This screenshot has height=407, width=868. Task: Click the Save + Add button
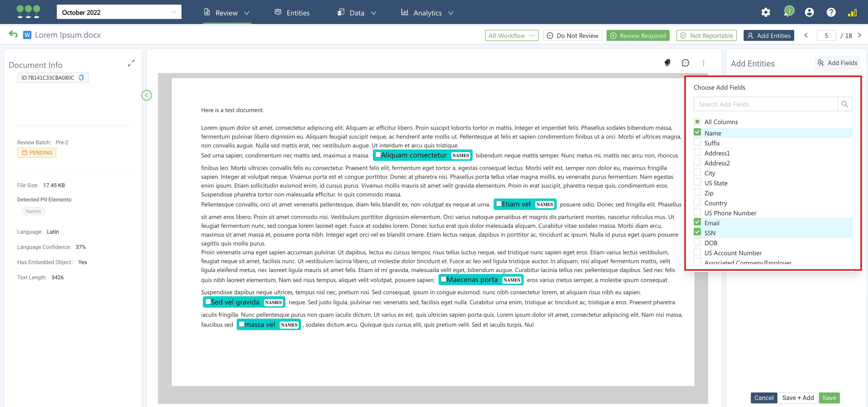point(798,397)
